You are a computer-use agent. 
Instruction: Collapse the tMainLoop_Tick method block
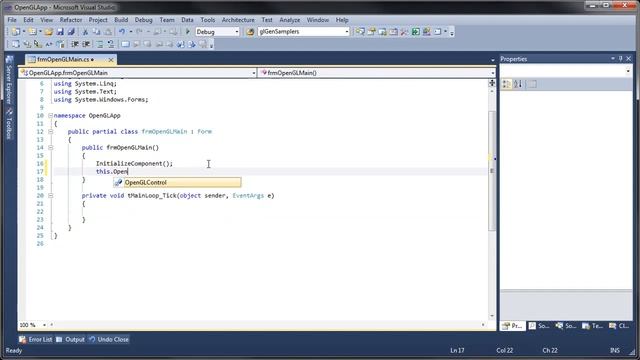click(x=50, y=196)
